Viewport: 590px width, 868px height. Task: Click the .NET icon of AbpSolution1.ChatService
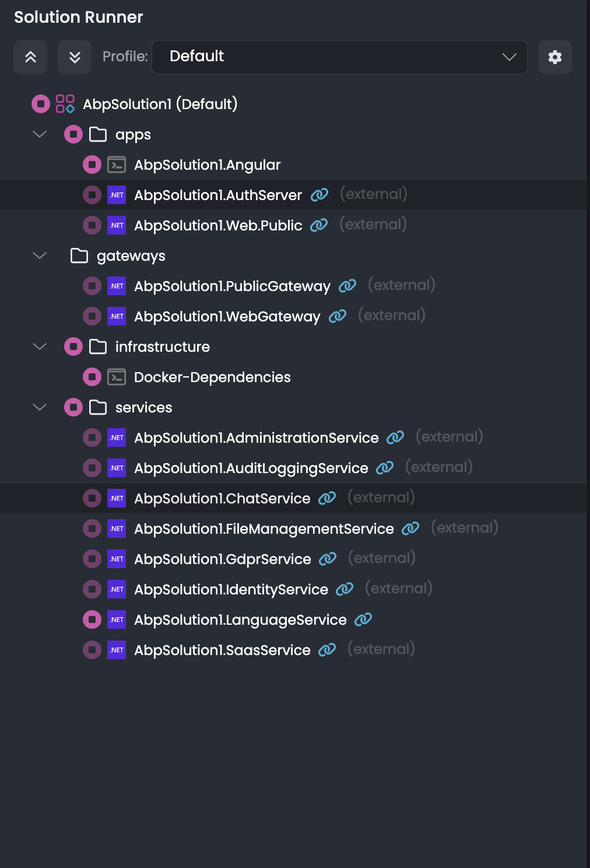[117, 498]
